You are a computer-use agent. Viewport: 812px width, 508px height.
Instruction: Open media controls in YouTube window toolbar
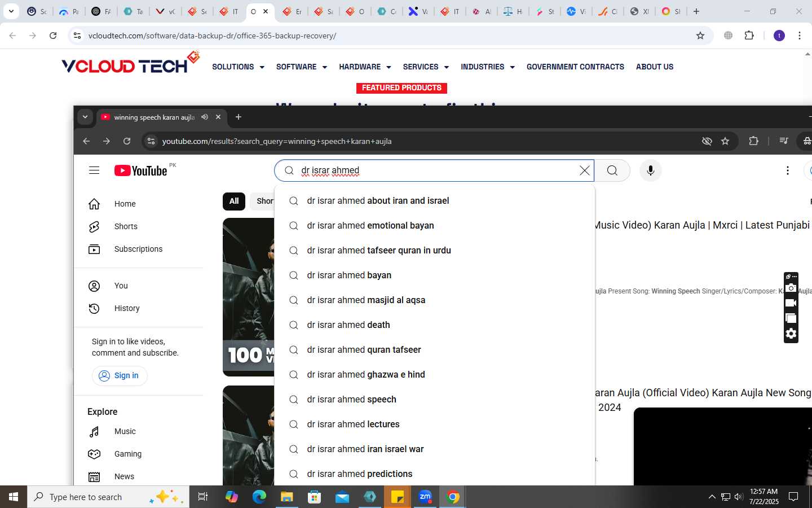click(x=783, y=141)
